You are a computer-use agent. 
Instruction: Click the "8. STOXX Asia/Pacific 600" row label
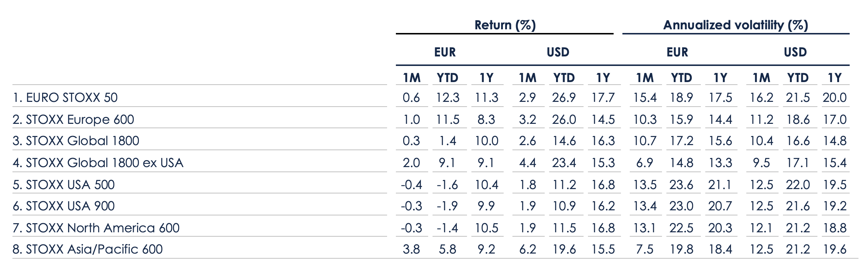pos(88,249)
